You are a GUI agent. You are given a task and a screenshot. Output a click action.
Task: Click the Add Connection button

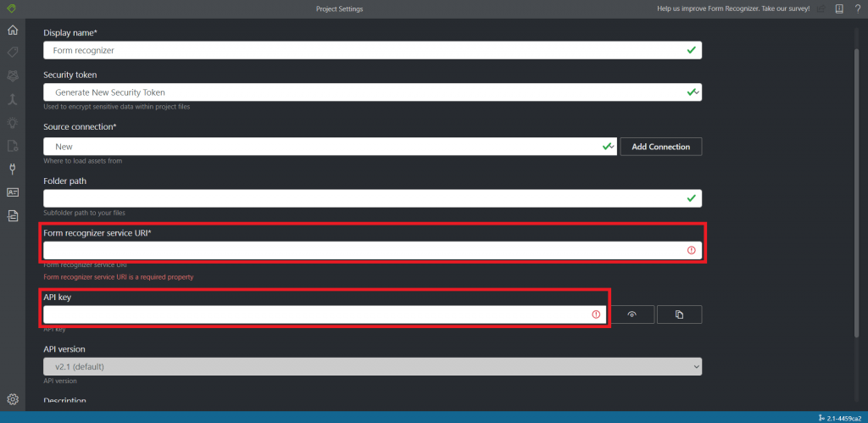[660, 147]
